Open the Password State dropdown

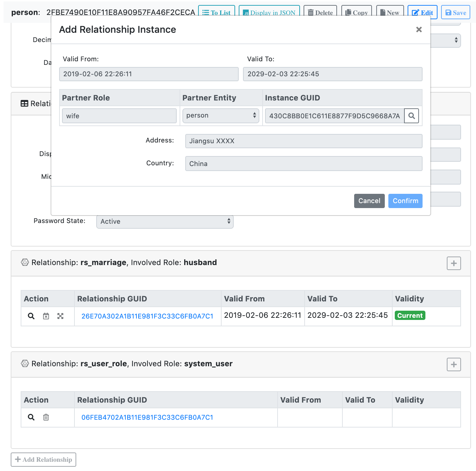165,222
